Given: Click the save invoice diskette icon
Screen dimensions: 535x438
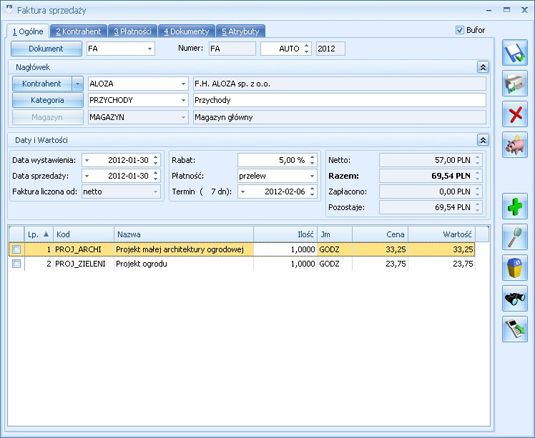Looking at the screenshot, I should [x=515, y=53].
